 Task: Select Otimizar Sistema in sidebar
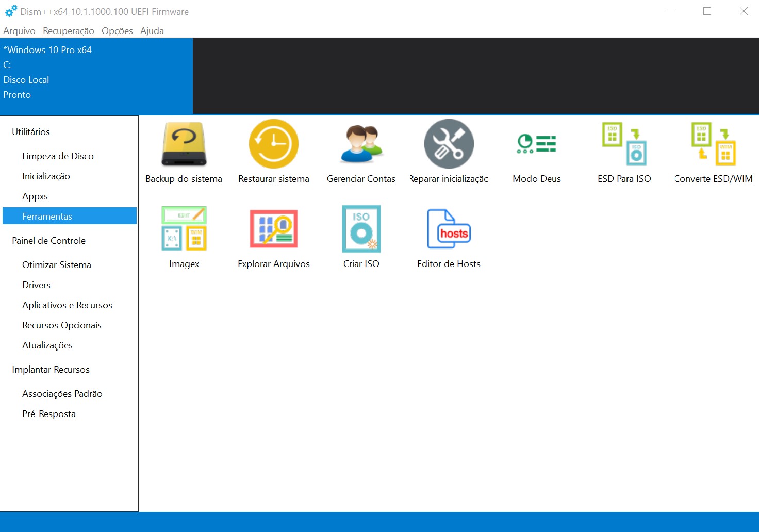coord(70,265)
